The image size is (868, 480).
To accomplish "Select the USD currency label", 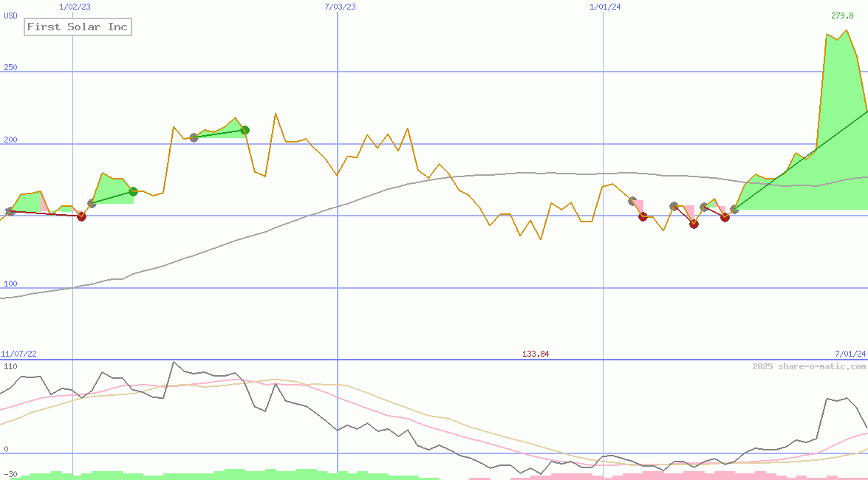I will click(x=11, y=15).
